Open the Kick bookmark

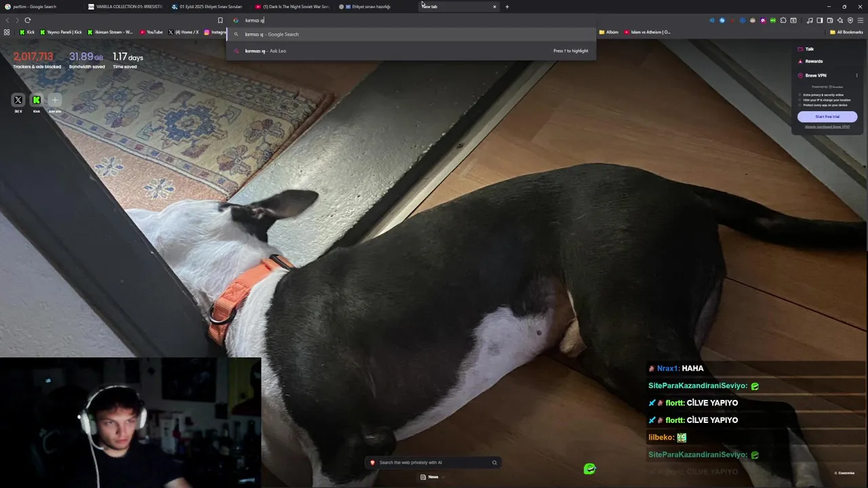27,32
